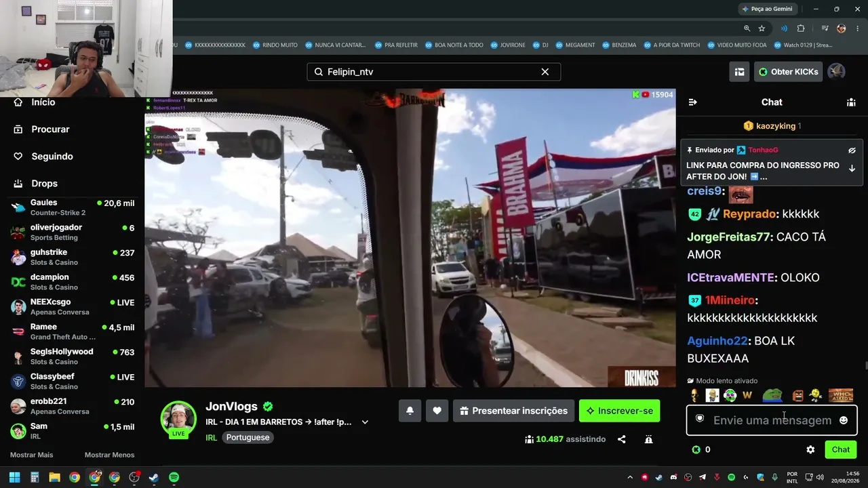Image resolution: width=868 pixels, height=488 pixels.
Task: Clear the Felipin_ntv search text
Action: 545,72
